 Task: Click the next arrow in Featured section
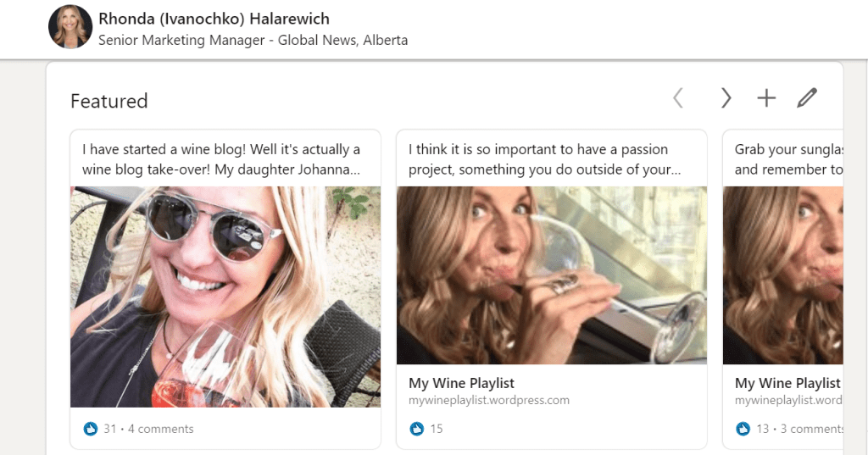726,99
